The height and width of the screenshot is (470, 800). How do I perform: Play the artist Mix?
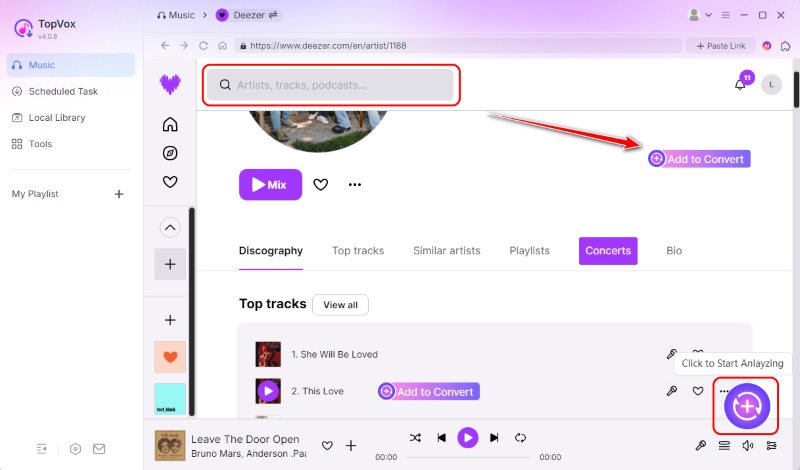[270, 184]
